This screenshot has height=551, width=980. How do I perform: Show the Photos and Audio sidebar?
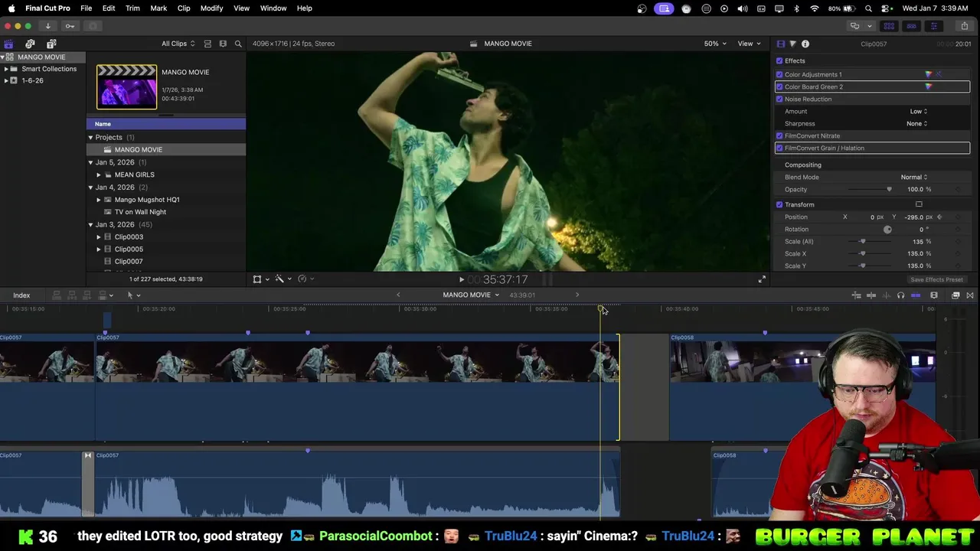pyautogui.click(x=30, y=44)
